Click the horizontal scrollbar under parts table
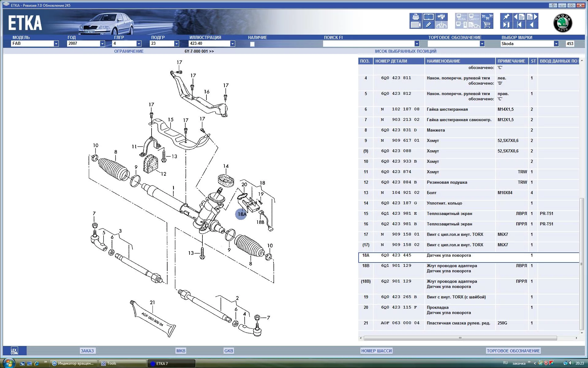 459,338
